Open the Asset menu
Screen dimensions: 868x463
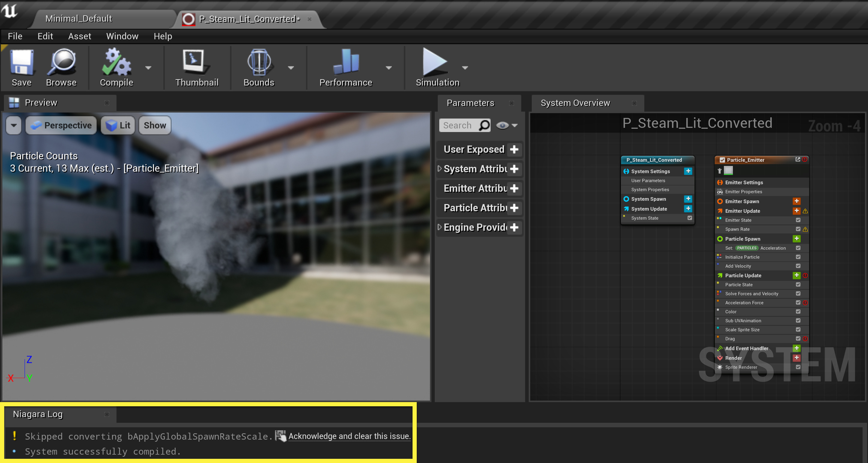pos(80,36)
